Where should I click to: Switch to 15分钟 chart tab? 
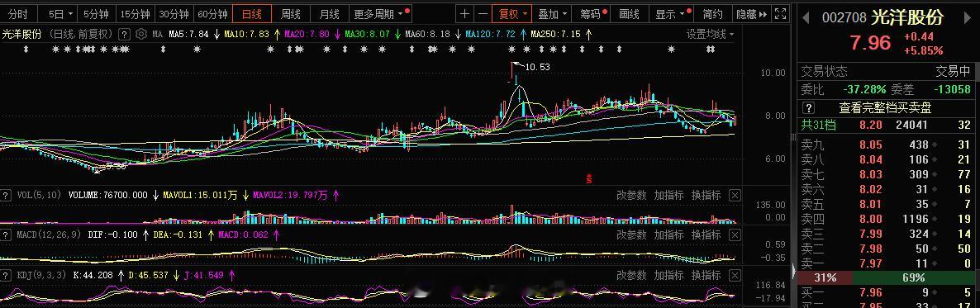tap(135, 14)
